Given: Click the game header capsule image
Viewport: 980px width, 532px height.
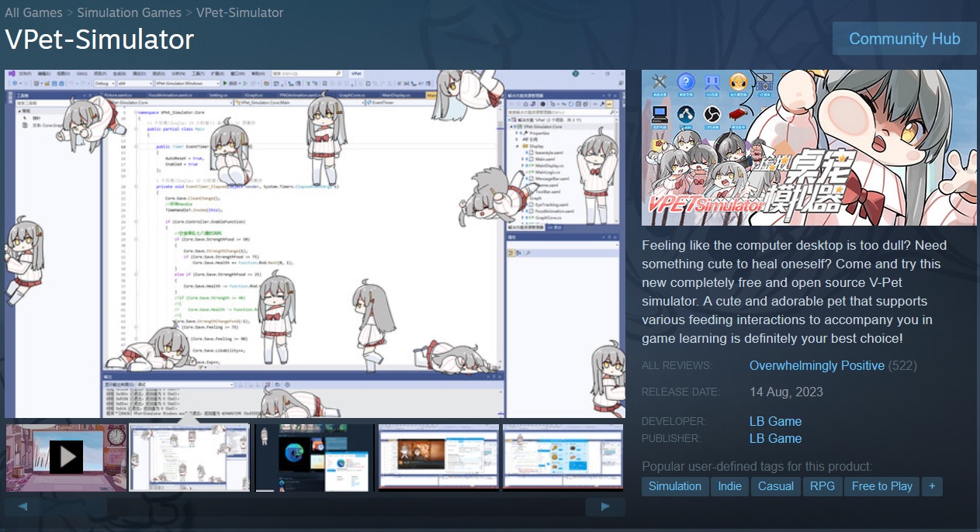Looking at the screenshot, I should (x=809, y=148).
